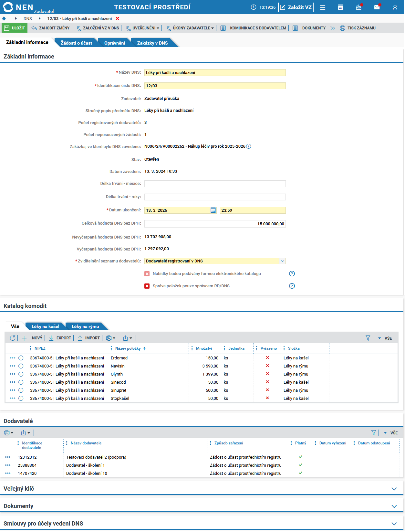Open VŠE filter dropdown in Dodavatelé
405x532 pixels.
(x=391, y=433)
